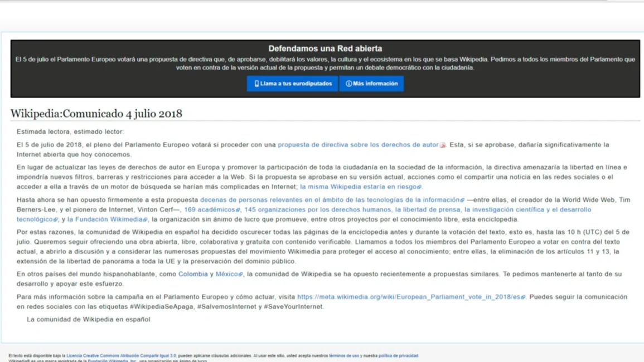The image size is (644, 362).
Task: Click the info icon on 'Más información'
Action: pyautogui.click(x=348, y=84)
